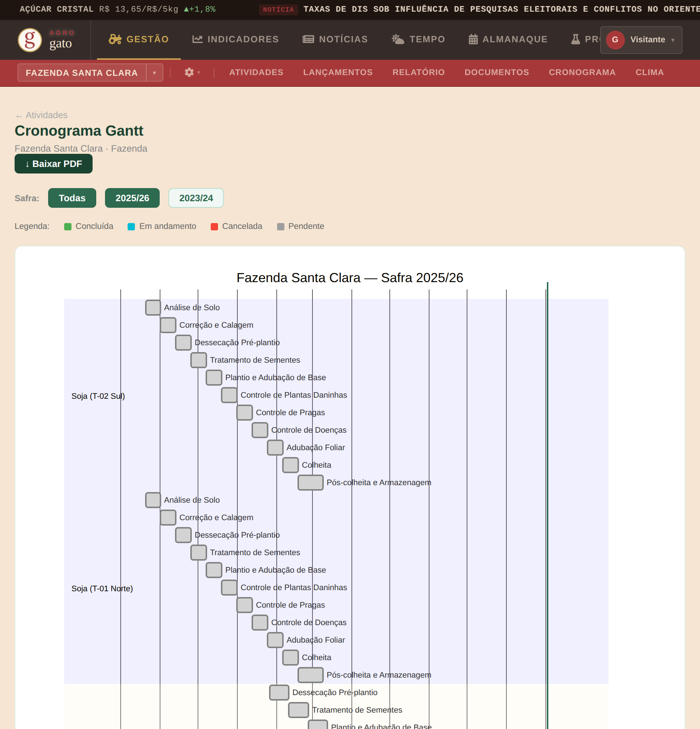This screenshot has width=700, height=729.
Task: Click the bottom Tratamento de Sementes bar in cream section
Action: point(299,710)
